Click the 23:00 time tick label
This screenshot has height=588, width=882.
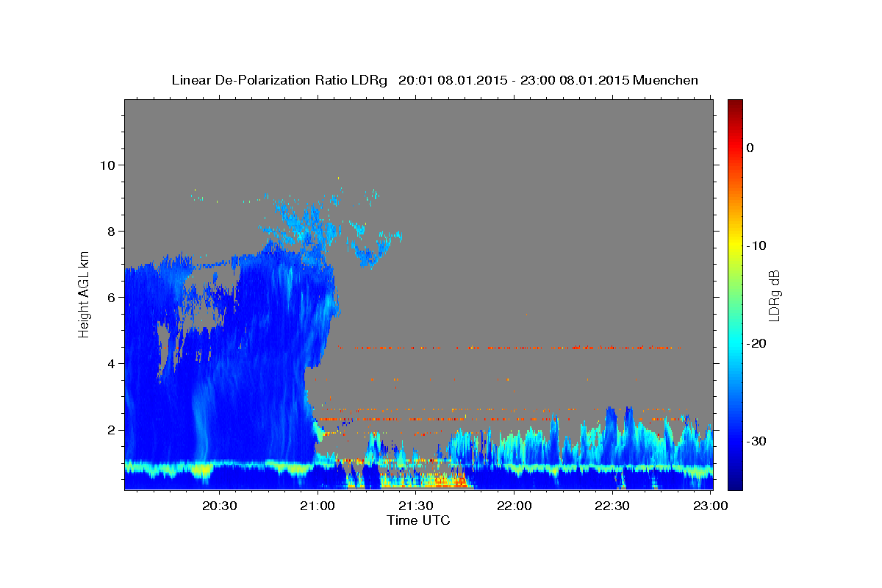[710, 506]
